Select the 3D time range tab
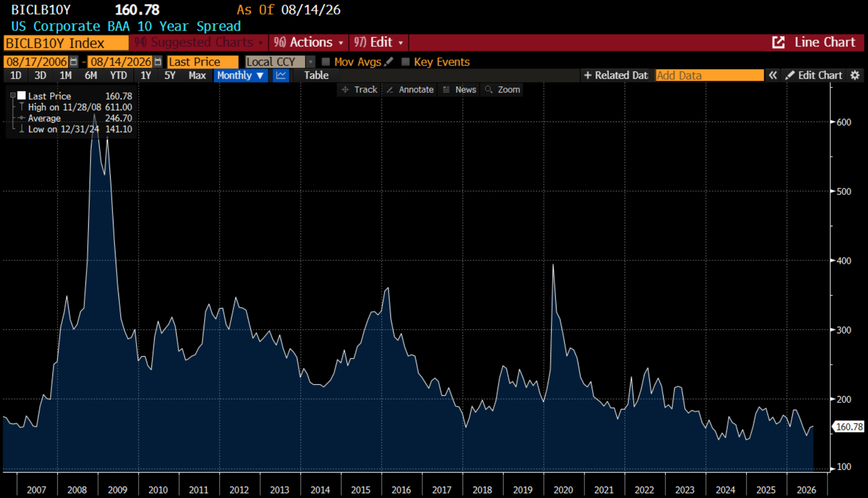The image size is (868, 498). coord(40,75)
